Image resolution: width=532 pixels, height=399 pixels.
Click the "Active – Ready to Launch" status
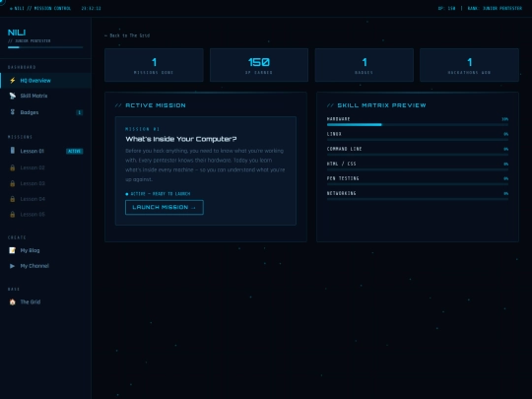(x=158, y=194)
